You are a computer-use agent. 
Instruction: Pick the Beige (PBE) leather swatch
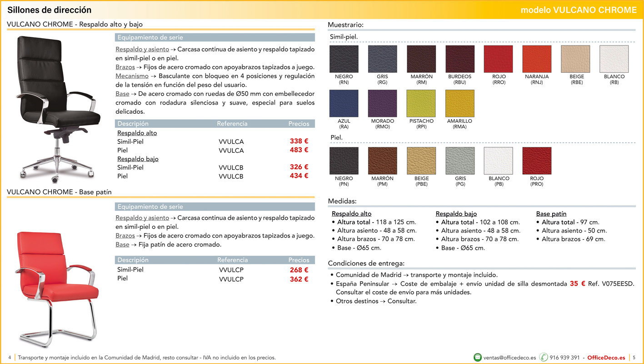[x=421, y=161]
